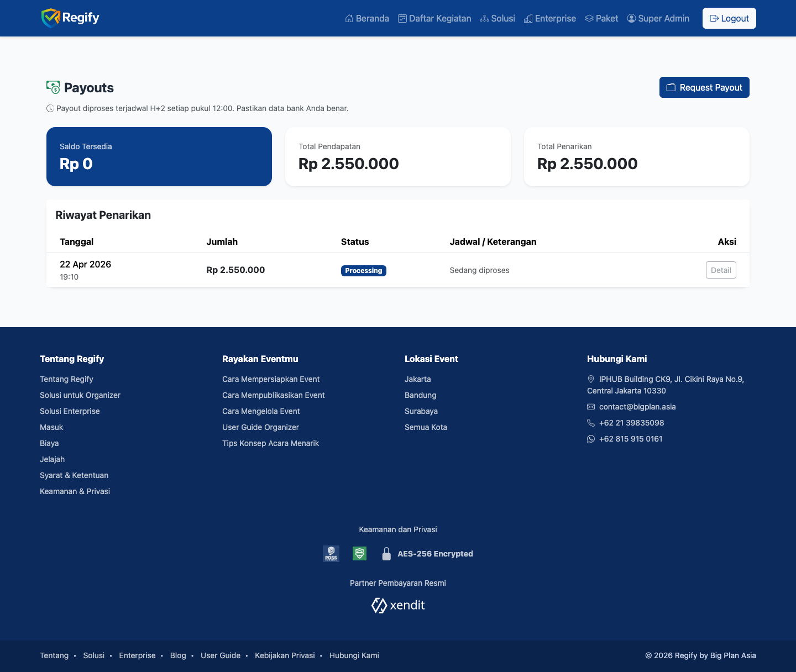
Task: Click the map pin icon by IPHUB address
Action: tap(591, 379)
